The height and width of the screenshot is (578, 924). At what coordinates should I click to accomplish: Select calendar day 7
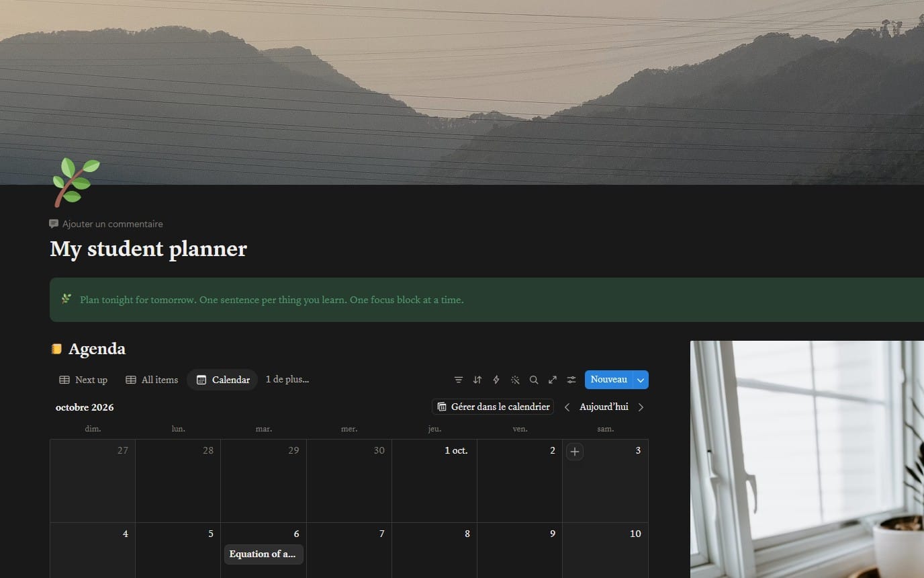click(349, 550)
